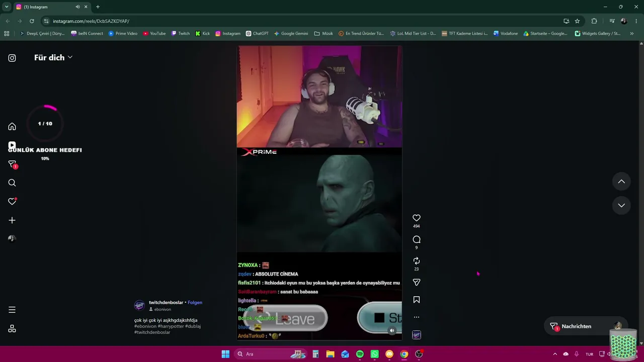Open Spotify from the taskbar
This screenshot has width=644, height=362.
360,354
